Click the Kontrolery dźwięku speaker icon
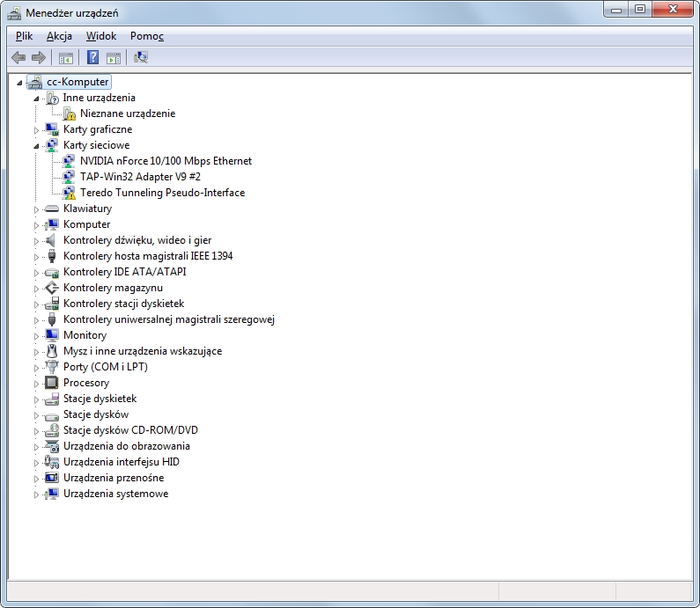The image size is (700, 608). coord(51,240)
